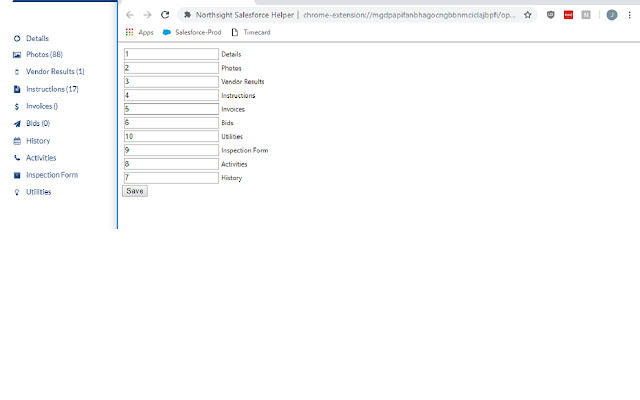Viewport: 640px width, 400px height.
Task: Open the Apps grid in bookmarks bar
Action: click(x=139, y=32)
